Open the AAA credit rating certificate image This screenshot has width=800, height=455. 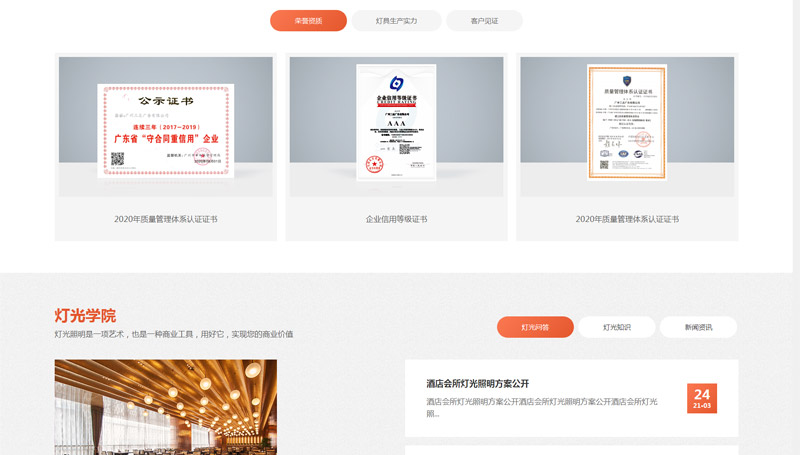click(x=396, y=123)
